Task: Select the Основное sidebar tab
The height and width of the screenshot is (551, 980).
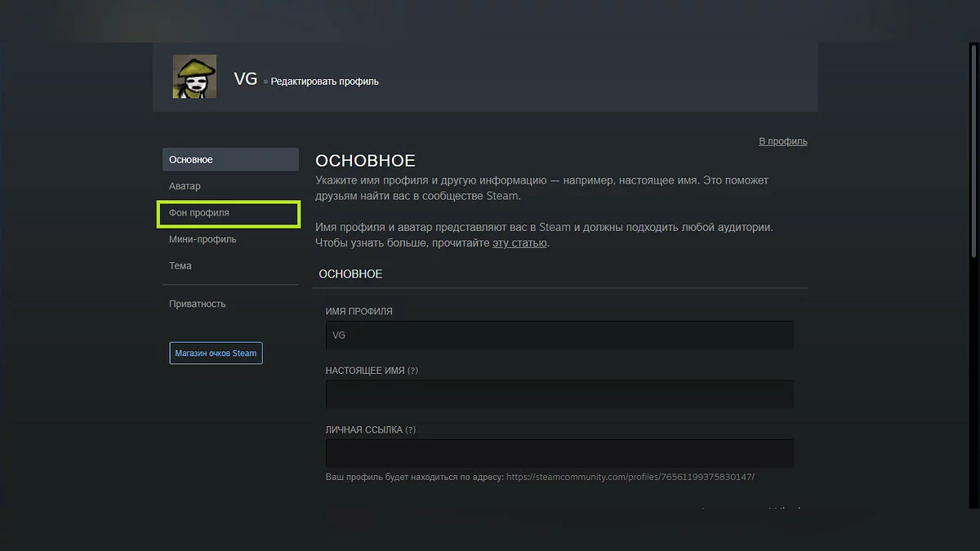Action: pyautogui.click(x=230, y=159)
